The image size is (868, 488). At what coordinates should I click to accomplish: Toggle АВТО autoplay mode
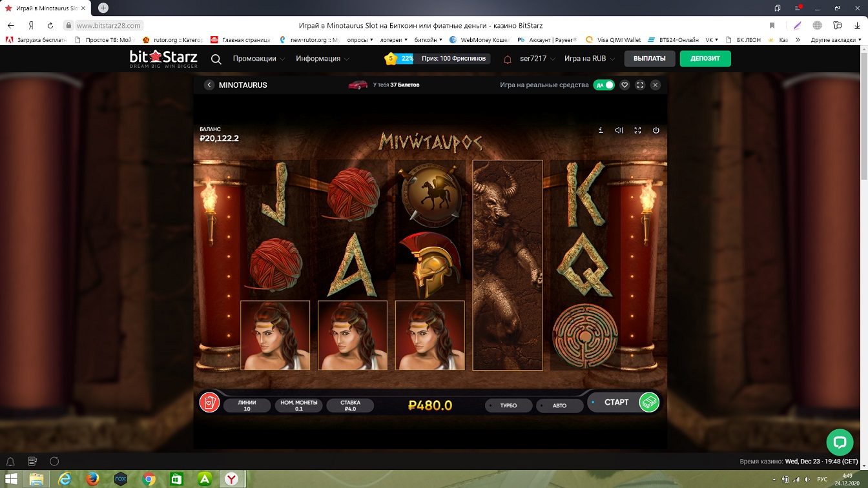[559, 405]
